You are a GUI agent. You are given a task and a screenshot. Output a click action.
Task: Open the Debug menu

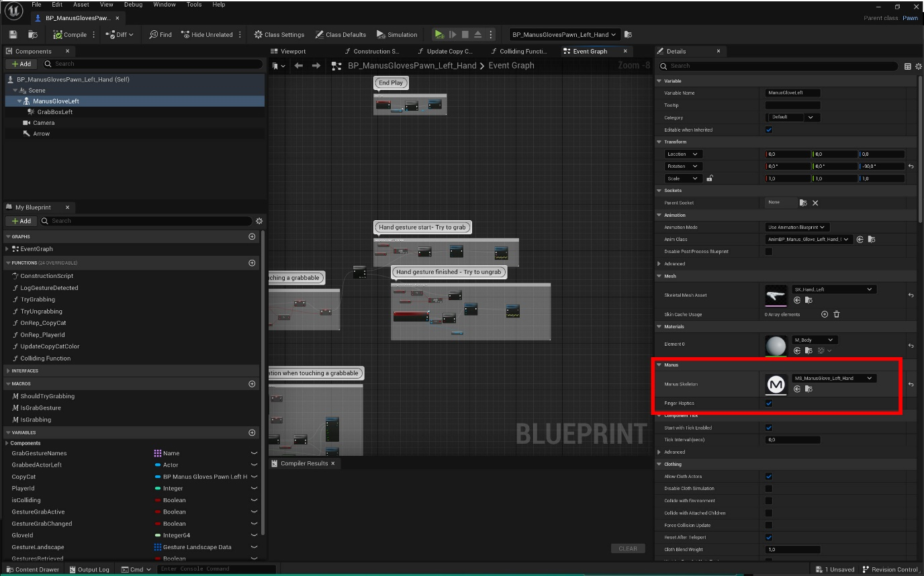[133, 5]
